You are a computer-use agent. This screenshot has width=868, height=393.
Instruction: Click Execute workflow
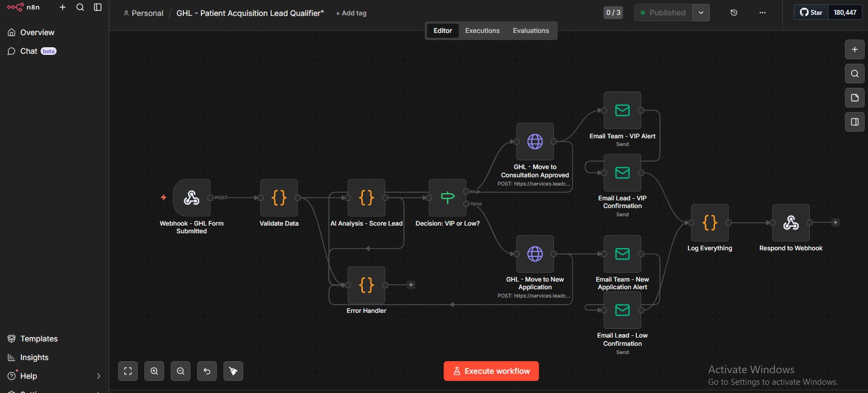[491, 371]
